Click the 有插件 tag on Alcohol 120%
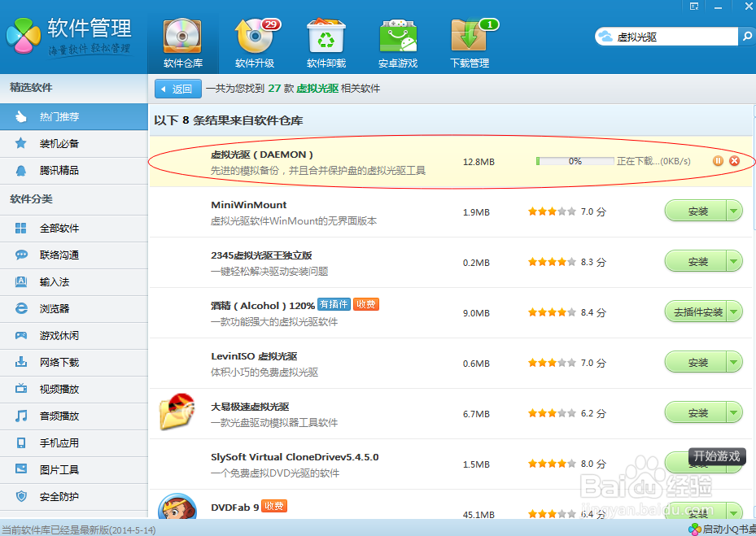 coord(334,305)
